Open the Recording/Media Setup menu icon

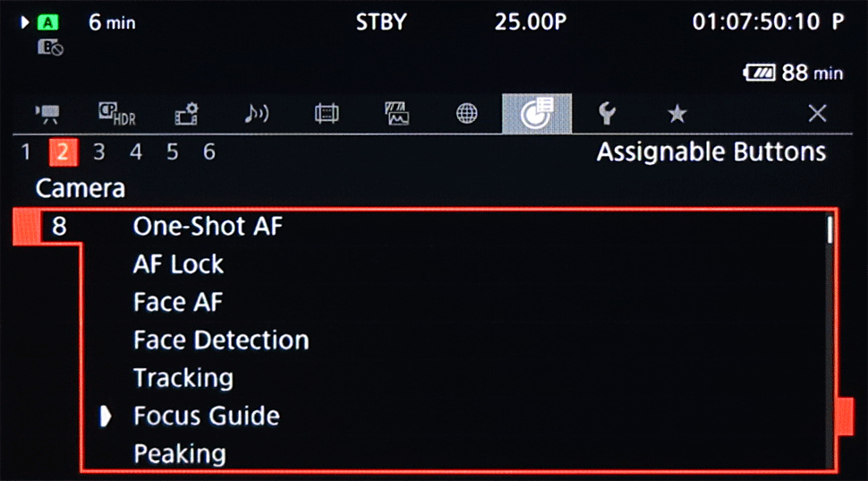[187, 114]
